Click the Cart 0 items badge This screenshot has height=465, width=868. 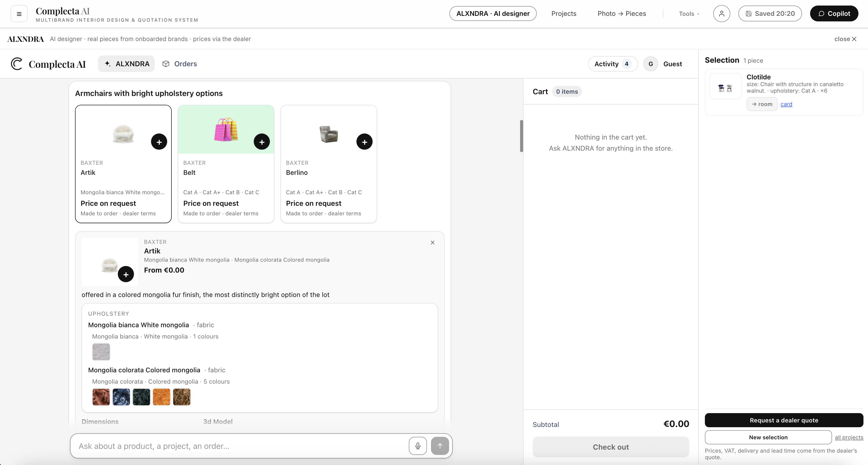(567, 92)
